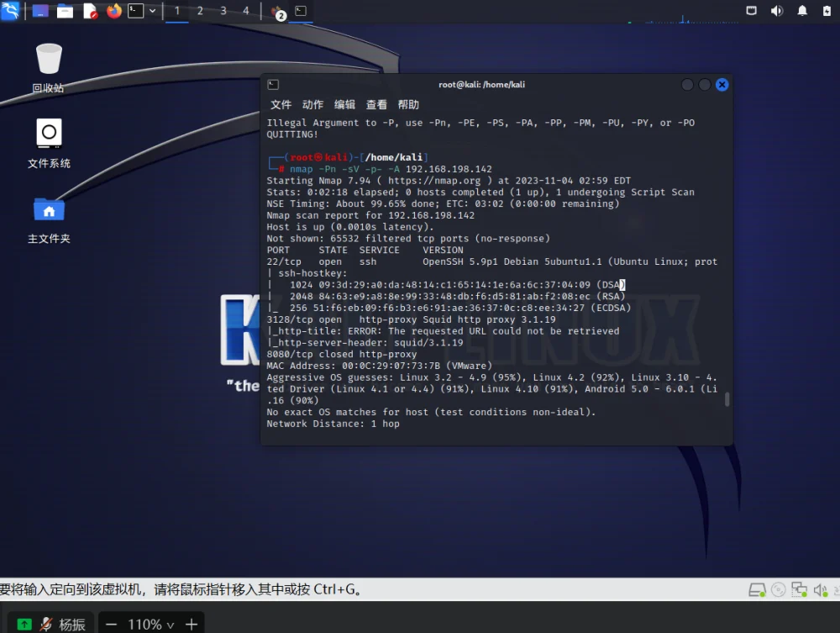
Task: Decrease zoom with the minus button
Action: [x=112, y=625]
